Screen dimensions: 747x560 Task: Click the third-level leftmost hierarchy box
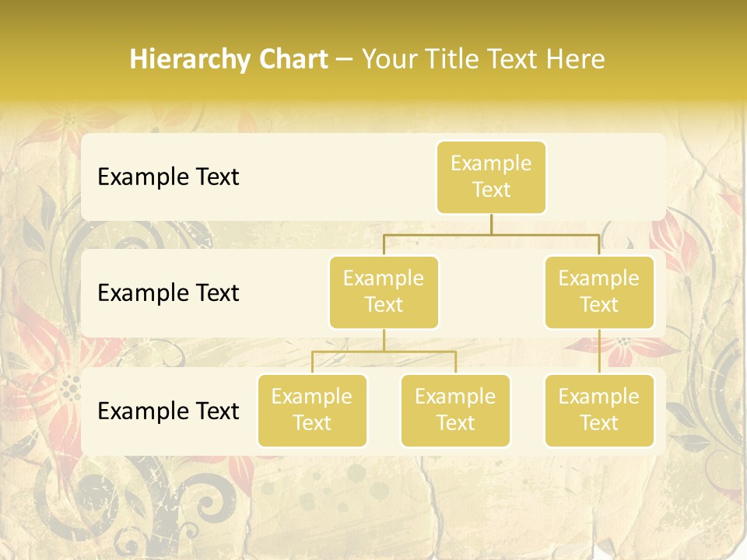[x=312, y=411]
